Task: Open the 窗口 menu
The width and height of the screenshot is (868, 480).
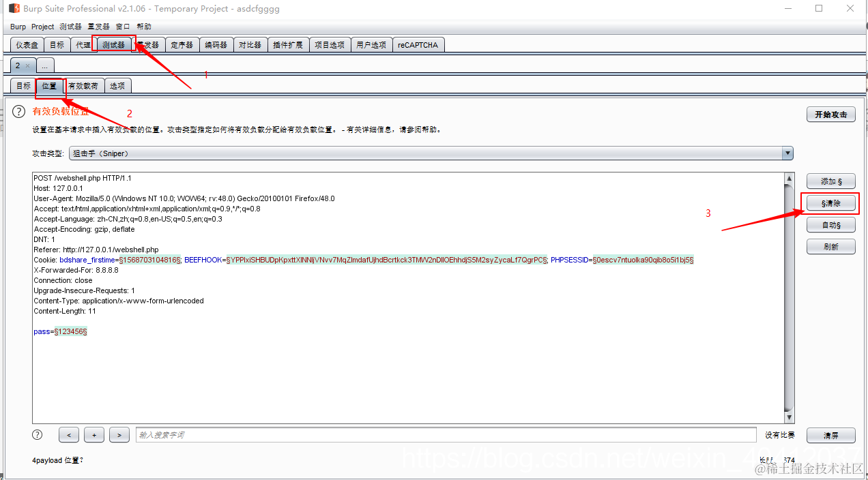Action: tap(123, 27)
